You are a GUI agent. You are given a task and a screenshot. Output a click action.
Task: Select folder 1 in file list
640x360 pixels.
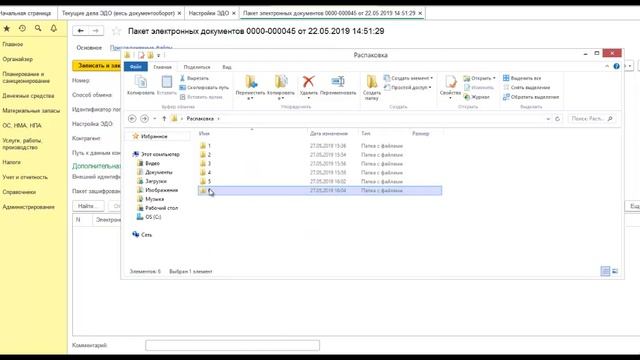coord(320,146)
